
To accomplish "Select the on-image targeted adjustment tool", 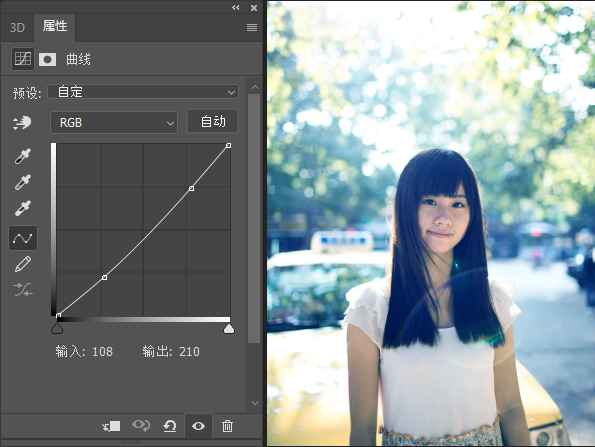I will (22, 123).
